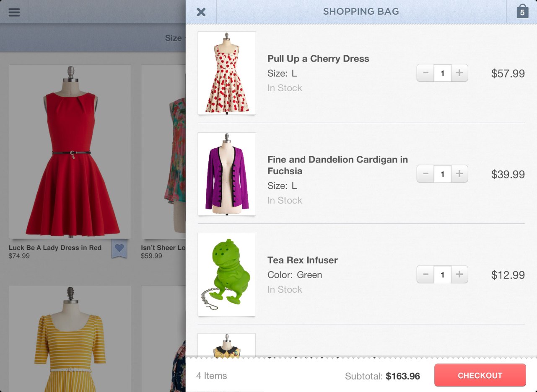Close the shopping bag panel
Image resolution: width=537 pixels, height=392 pixels.
click(x=201, y=12)
